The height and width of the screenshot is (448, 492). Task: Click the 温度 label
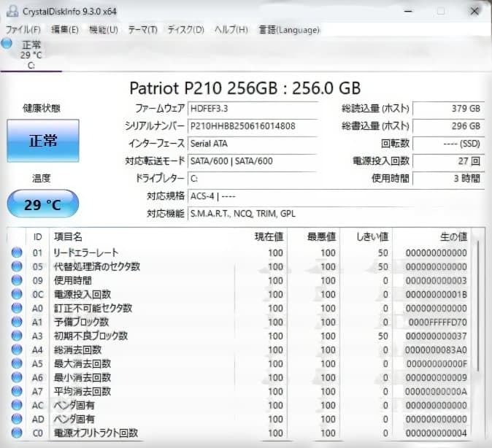[42, 179]
